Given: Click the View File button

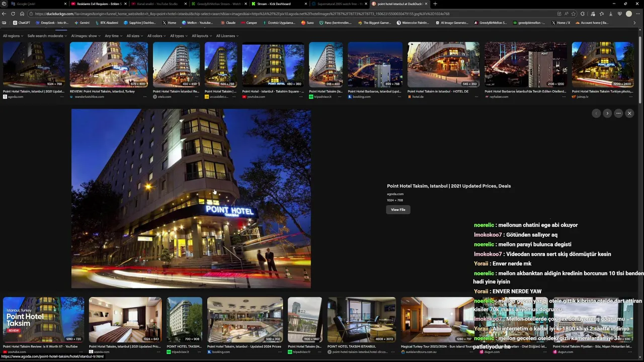Looking at the screenshot, I should tap(398, 210).
